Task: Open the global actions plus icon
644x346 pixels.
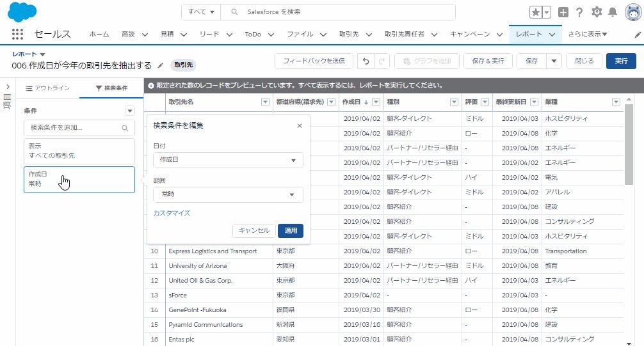Action: pos(563,12)
